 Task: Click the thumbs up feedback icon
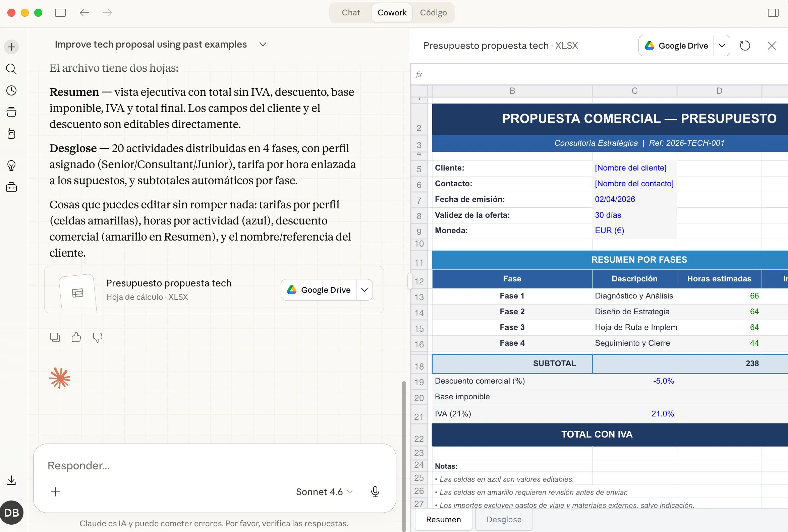(x=76, y=337)
